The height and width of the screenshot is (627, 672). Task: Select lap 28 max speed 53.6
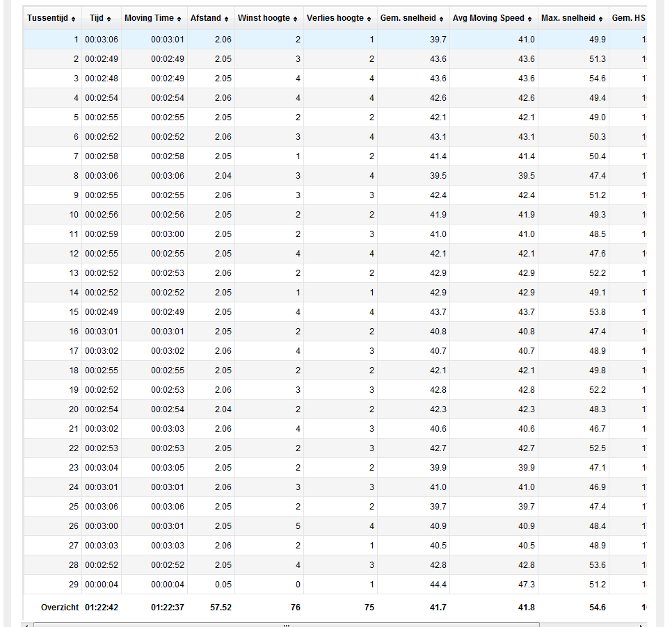coord(598,566)
